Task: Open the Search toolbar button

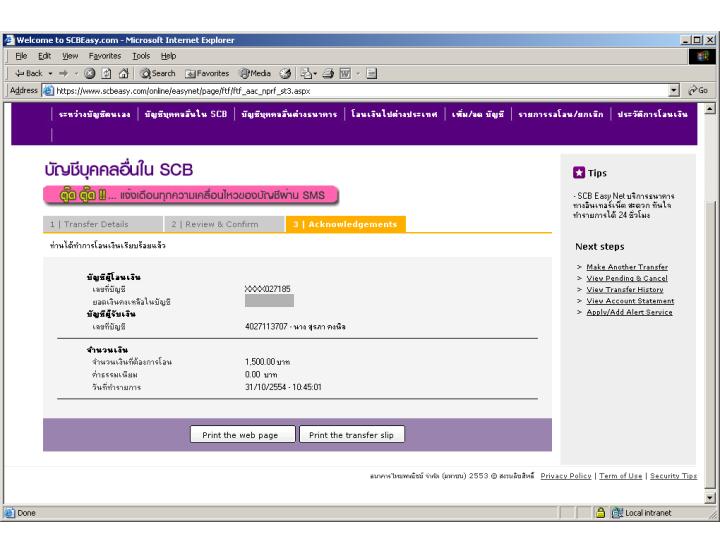Action: pos(158,73)
